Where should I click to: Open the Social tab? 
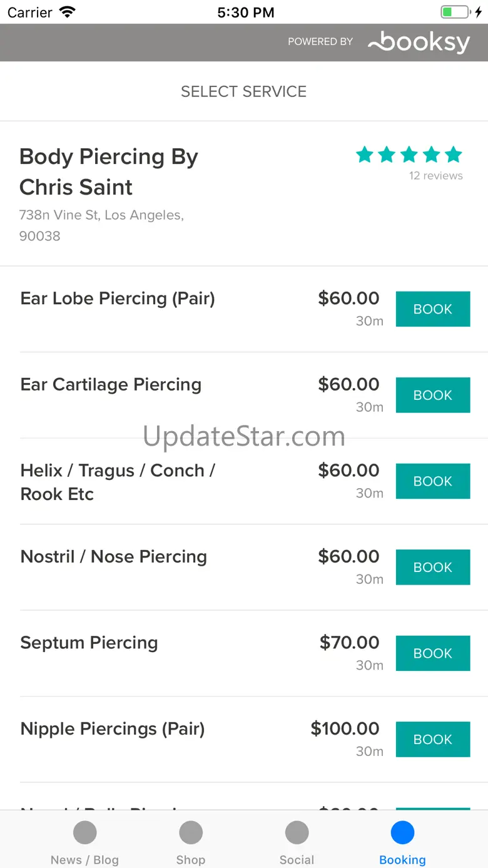tap(297, 842)
